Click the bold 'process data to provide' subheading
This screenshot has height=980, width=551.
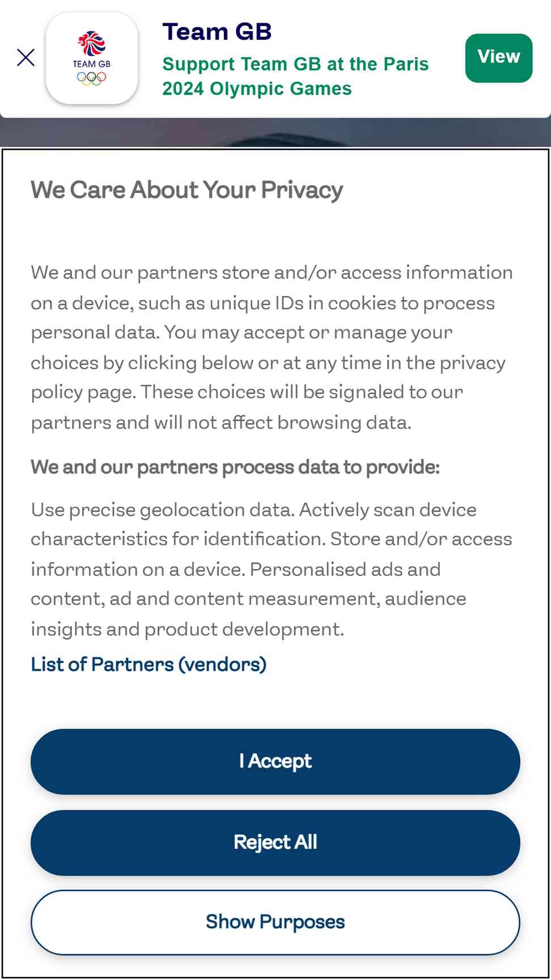tap(235, 467)
